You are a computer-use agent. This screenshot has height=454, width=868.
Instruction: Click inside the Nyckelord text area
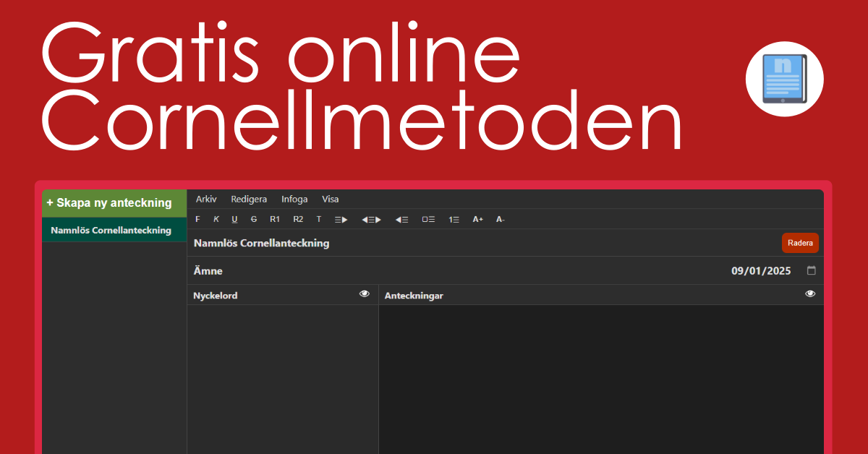tap(283, 380)
